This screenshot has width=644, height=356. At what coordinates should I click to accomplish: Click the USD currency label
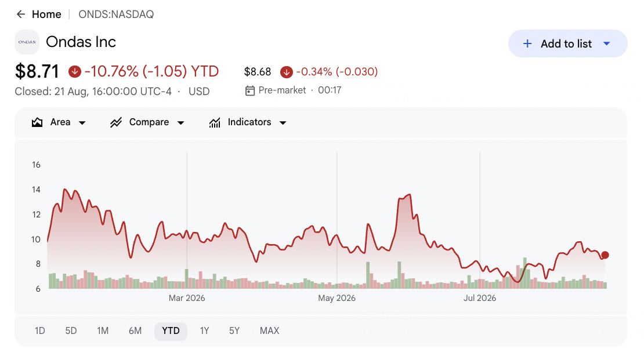click(x=199, y=91)
